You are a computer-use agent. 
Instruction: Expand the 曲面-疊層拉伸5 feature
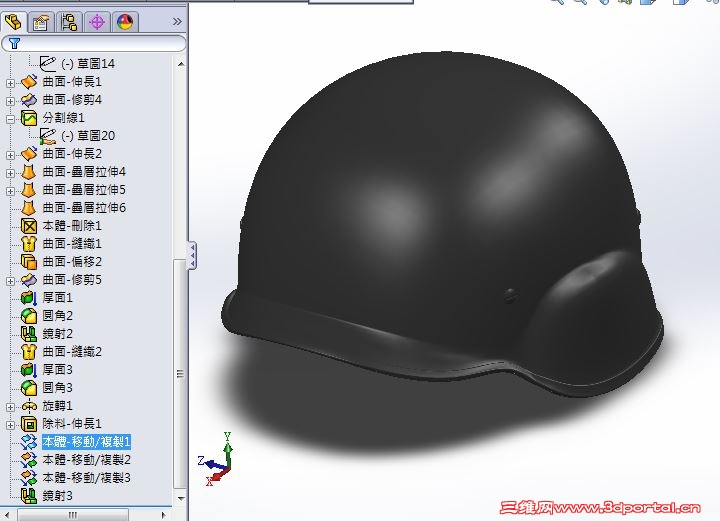(11, 191)
